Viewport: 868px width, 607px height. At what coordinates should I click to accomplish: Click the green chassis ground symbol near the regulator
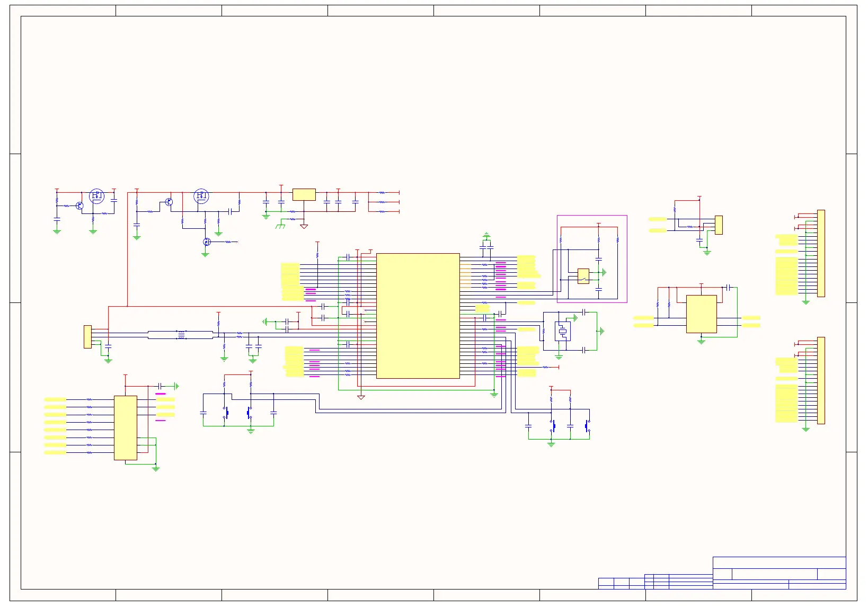pyautogui.click(x=280, y=226)
